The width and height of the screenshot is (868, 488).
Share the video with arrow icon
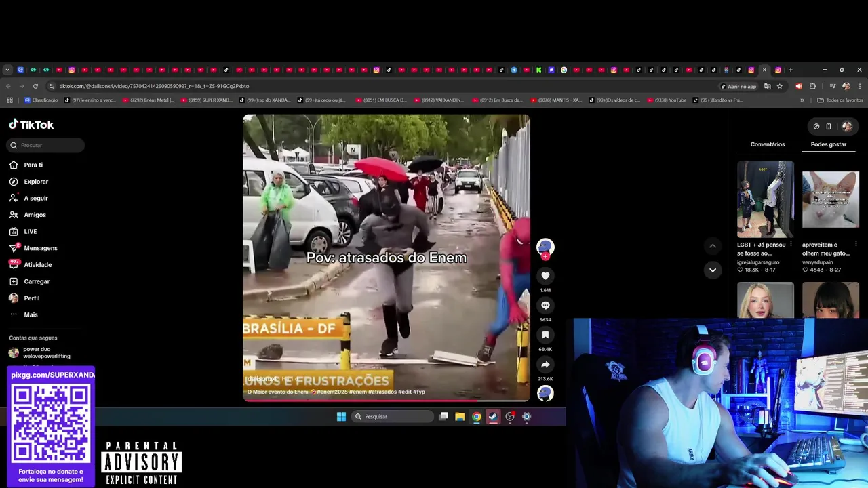545,365
